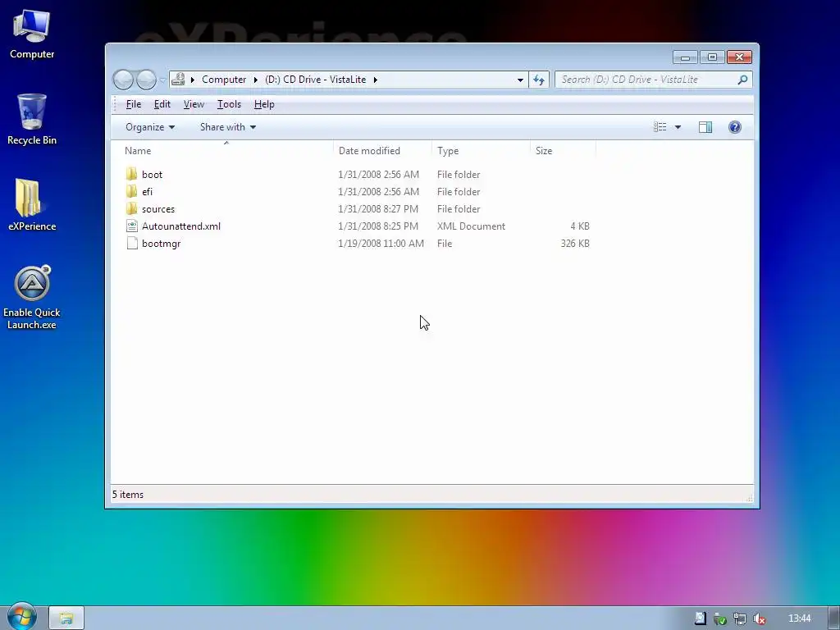Click the Forward navigation arrow button
This screenshot has height=630, width=840.
tap(146, 80)
